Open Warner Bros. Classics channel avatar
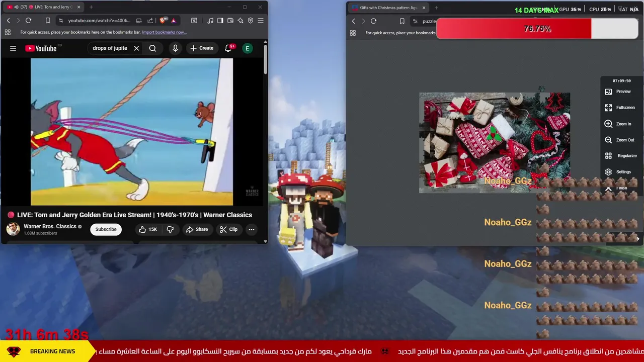Screen dimensions: 644x362 [13, 229]
